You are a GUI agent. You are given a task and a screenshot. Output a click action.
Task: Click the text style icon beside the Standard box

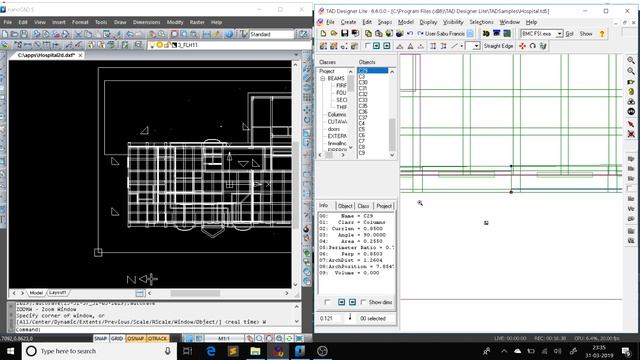coord(244,34)
